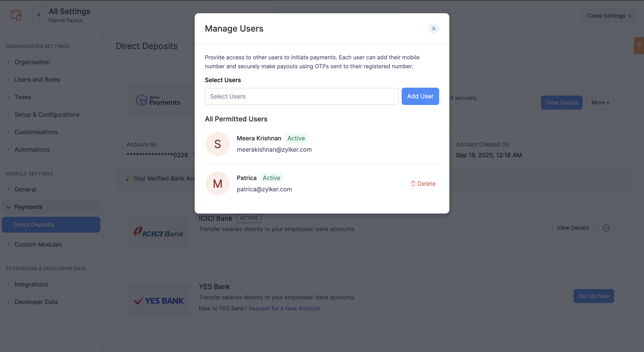Open the ellipsis menu beside ICICI Bank

click(x=606, y=228)
